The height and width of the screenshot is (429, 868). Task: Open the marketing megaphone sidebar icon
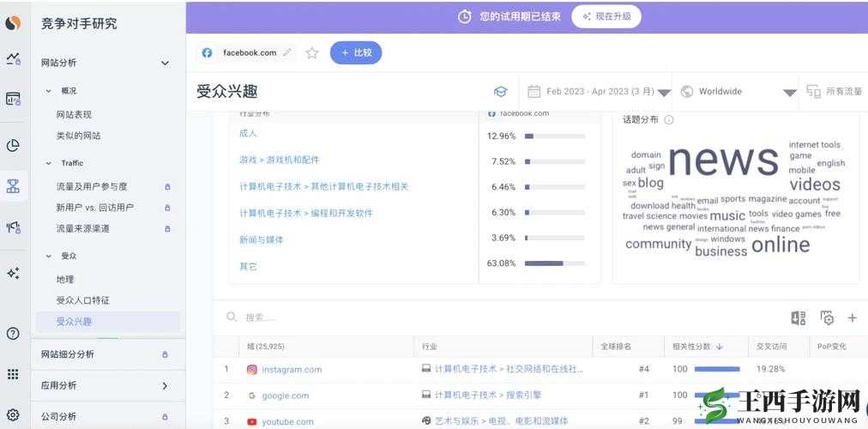click(x=13, y=227)
